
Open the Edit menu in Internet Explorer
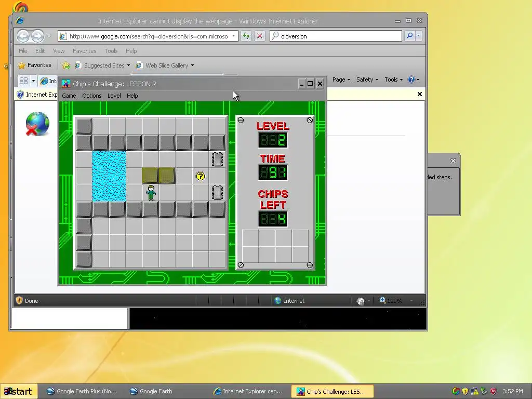(x=39, y=51)
